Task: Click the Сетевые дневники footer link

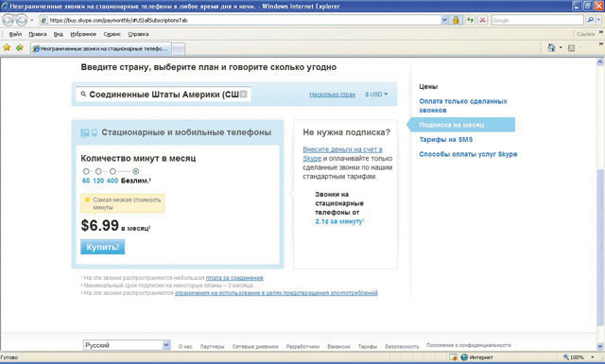Action: coord(255,347)
